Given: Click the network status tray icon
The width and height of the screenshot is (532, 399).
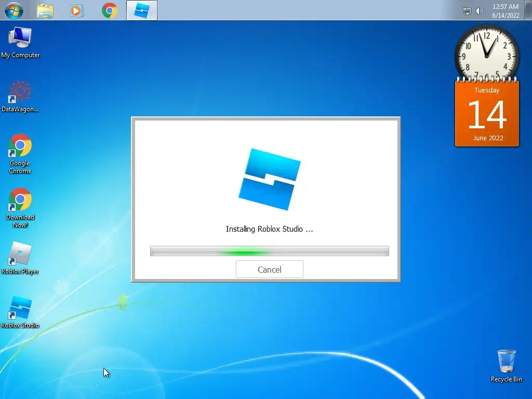Looking at the screenshot, I should [x=467, y=11].
